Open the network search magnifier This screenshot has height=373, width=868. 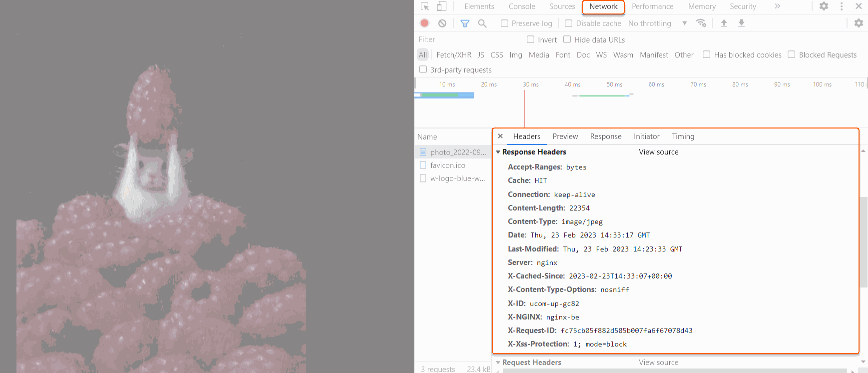(x=482, y=23)
